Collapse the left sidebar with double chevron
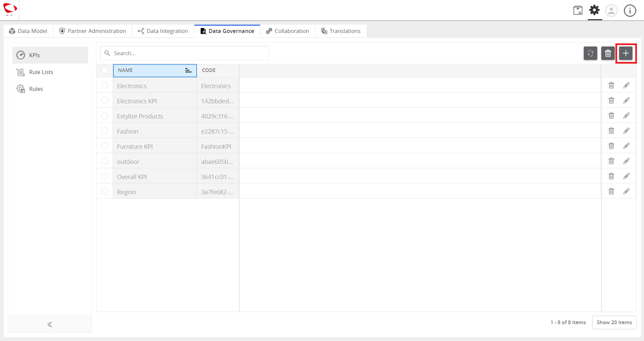 tap(50, 325)
